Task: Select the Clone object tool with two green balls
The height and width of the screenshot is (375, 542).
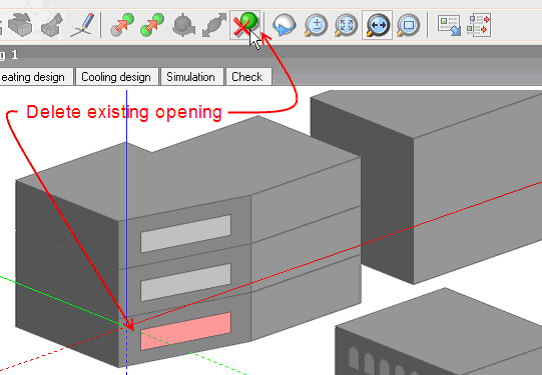Action: 152,25
